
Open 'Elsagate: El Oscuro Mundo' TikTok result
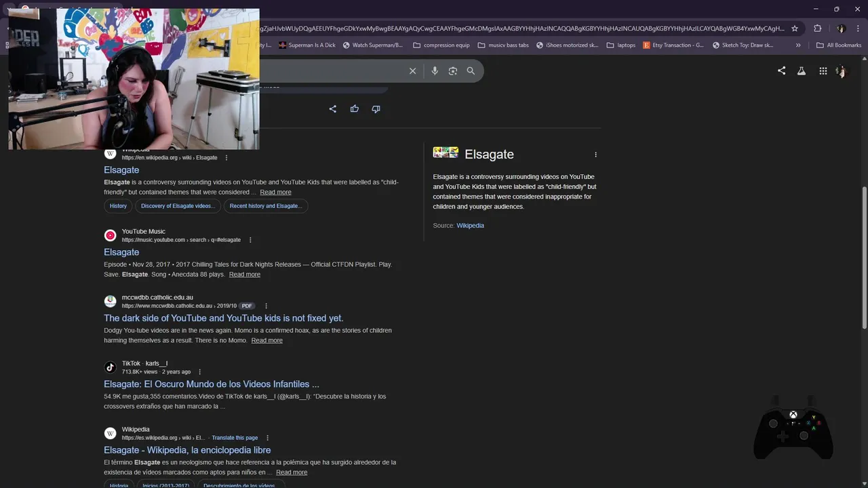pyautogui.click(x=212, y=384)
